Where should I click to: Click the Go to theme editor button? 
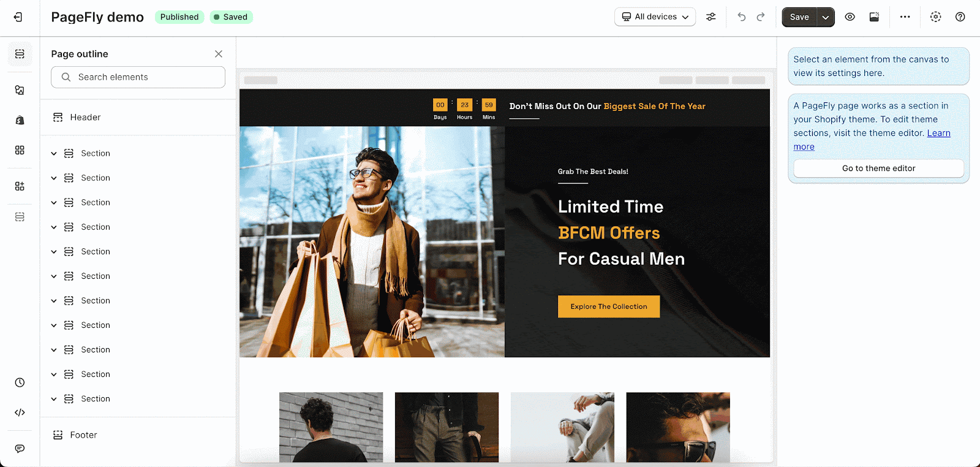878,169
